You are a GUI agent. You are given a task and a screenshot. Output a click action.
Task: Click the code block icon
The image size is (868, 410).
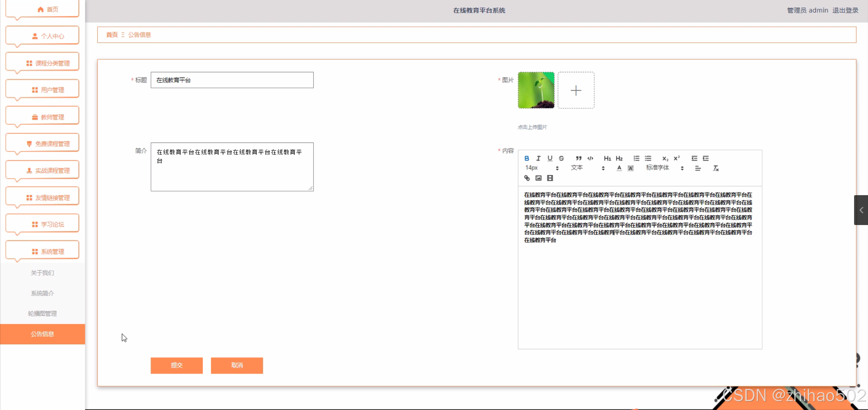(x=590, y=158)
